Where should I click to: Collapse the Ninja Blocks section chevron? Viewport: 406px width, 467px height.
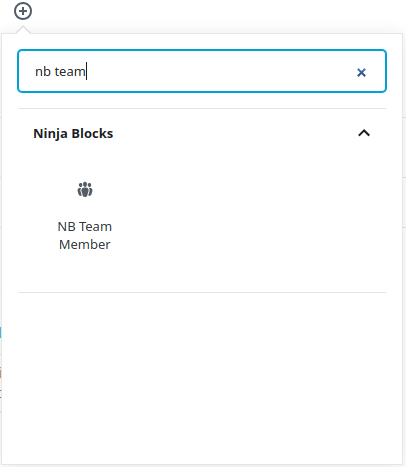coord(364,133)
